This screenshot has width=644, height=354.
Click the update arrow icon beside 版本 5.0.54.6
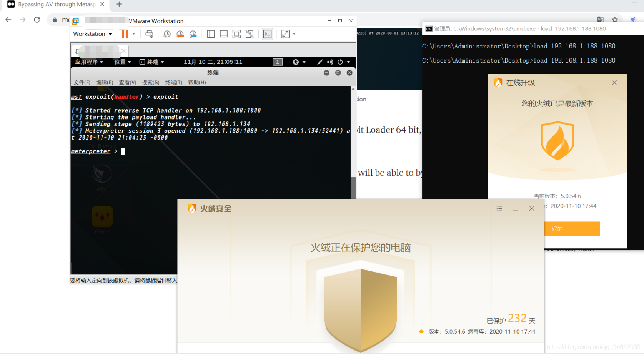click(421, 332)
